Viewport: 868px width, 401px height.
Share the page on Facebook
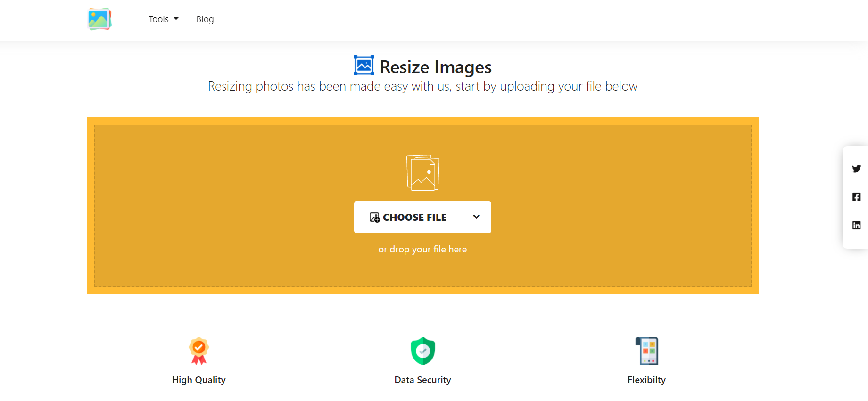tap(856, 197)
